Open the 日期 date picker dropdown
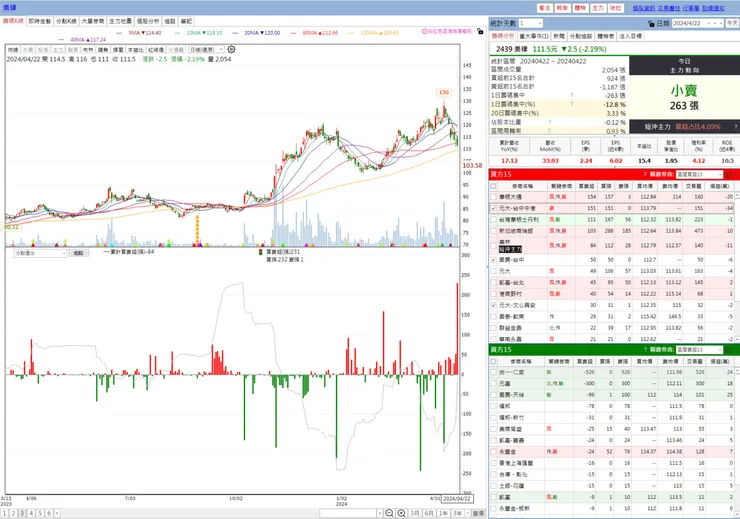The width and height of the screenshot is (740, 519). tap(721, 23)
